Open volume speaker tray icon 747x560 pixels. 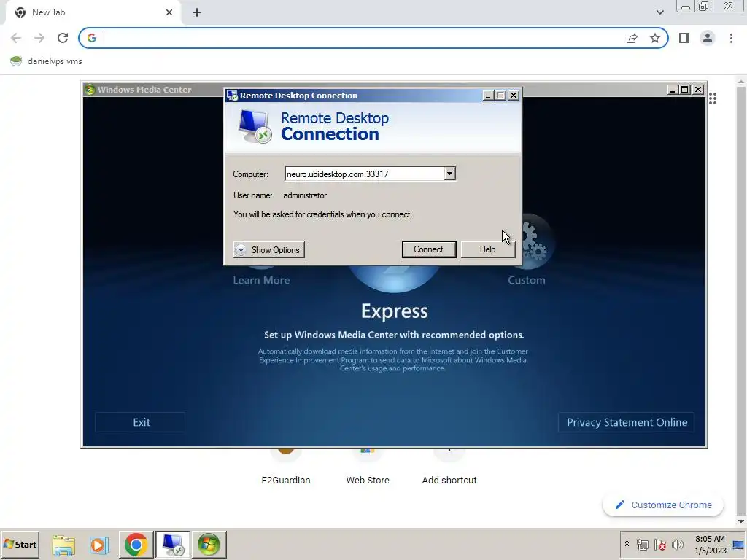coord(677,544)
